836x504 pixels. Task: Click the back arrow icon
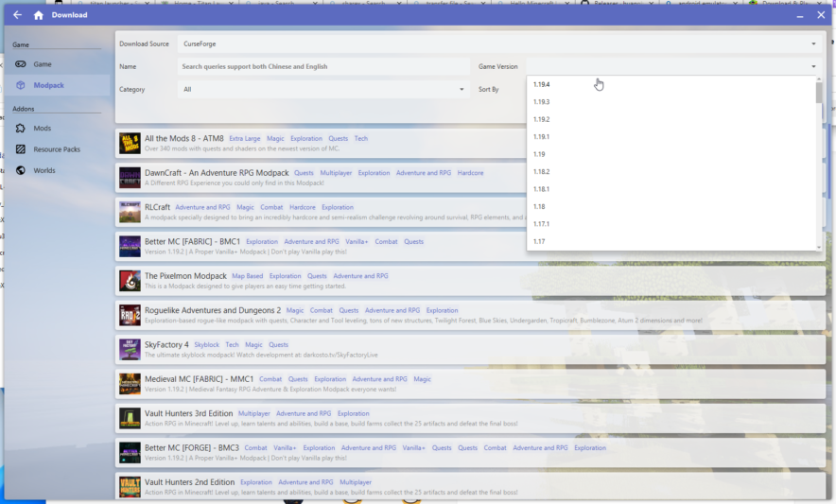[x=17, y=15]
